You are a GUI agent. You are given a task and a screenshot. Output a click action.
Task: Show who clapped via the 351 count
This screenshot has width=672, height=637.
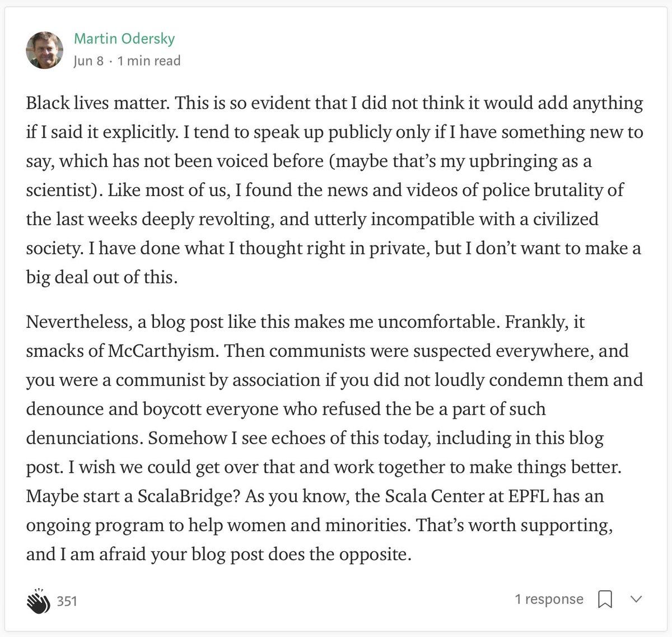[67, 601]
